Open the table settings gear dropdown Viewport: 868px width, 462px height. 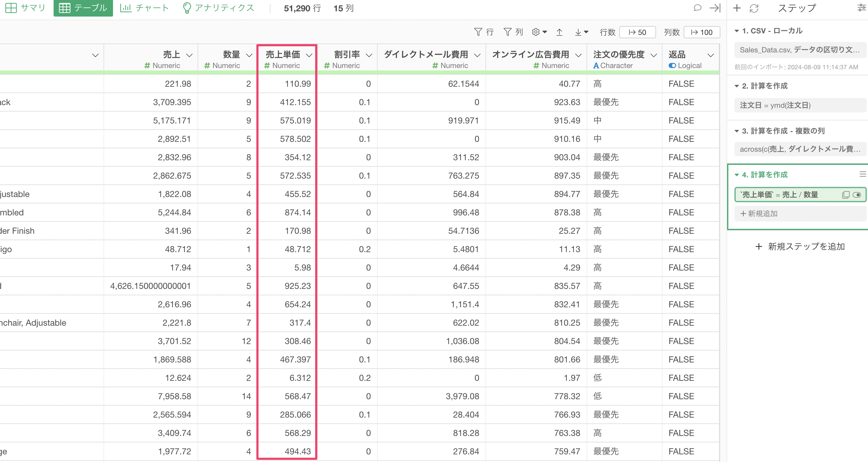click(539, 32)
